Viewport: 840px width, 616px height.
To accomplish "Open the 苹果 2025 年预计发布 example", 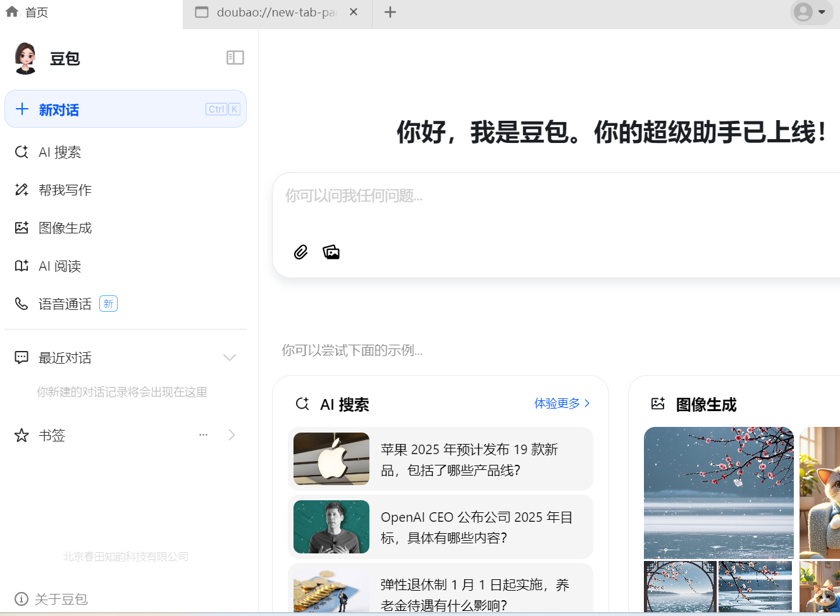I will click(440, 459).
